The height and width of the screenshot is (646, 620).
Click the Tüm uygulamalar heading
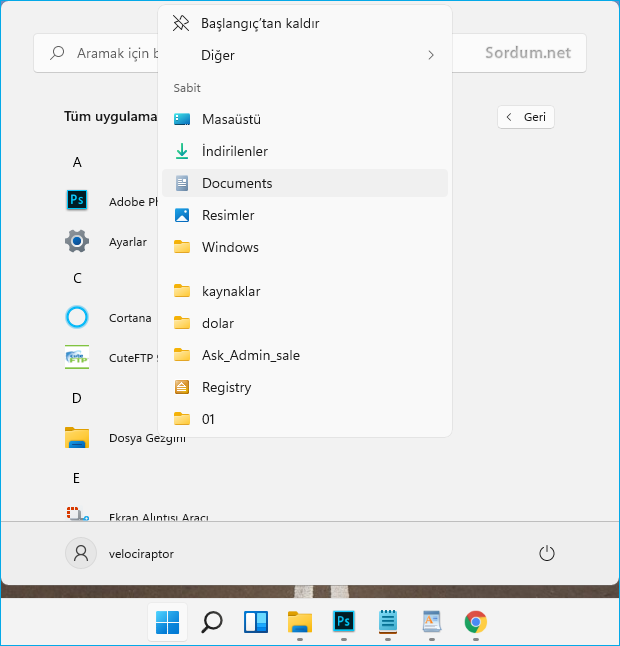110,117
